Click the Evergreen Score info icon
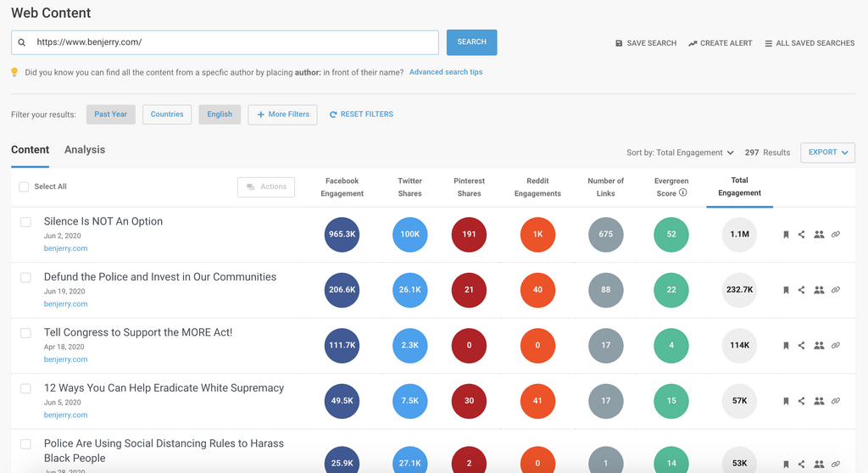The height and width of the screenshot is (473, 868). pyautogui.click(x=683, y=193)
